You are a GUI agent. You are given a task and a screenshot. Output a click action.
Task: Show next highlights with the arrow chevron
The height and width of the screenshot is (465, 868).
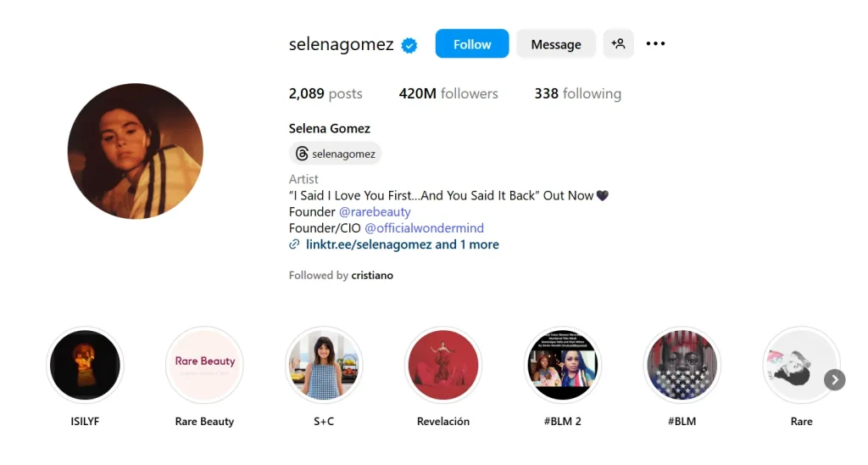(834, 379)
